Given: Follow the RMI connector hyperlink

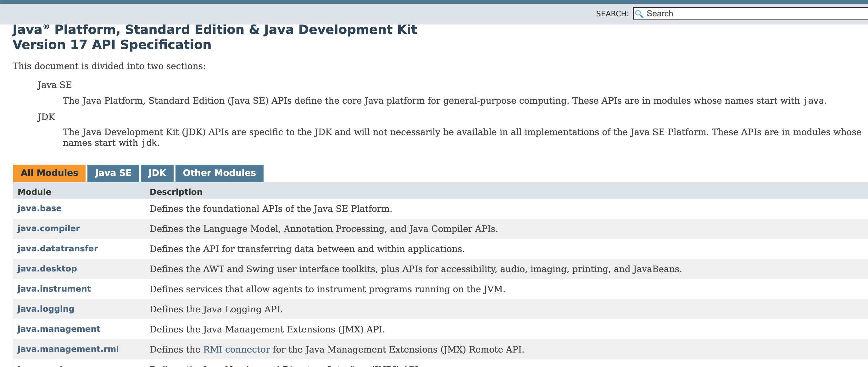Looking at the screenshot, I should [x=236, y=349].
